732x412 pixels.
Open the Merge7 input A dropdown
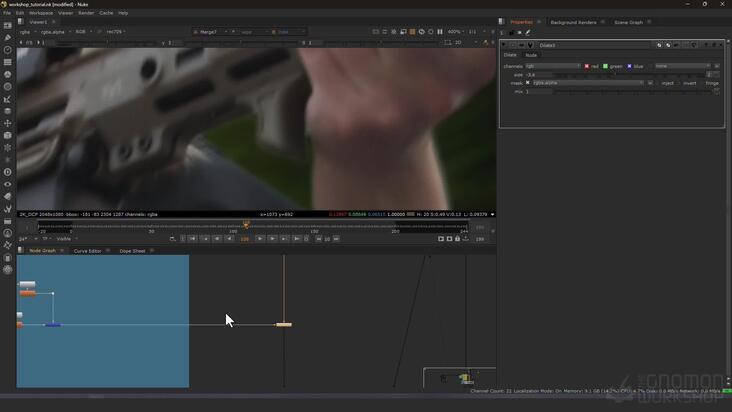pos(210,32)
